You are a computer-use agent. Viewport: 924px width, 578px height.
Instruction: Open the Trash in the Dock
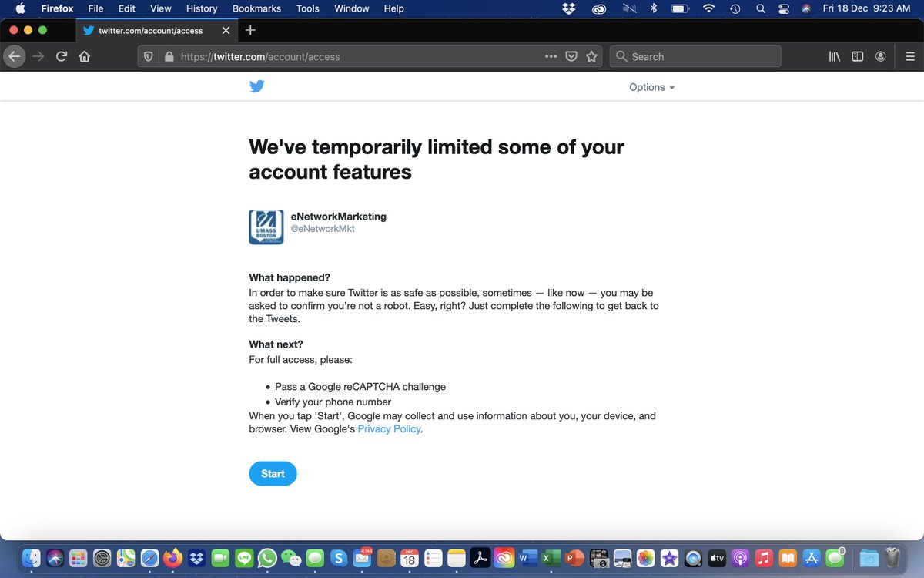892,557
